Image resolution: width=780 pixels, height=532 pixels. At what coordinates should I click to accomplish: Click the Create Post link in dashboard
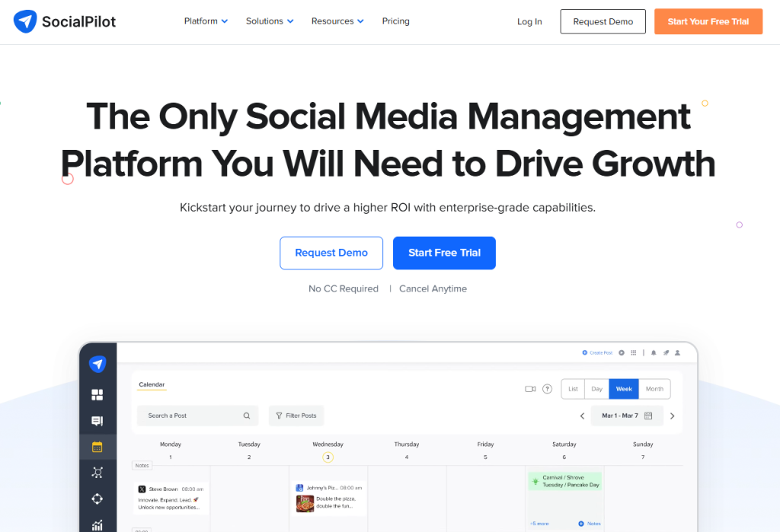point(597,352)
